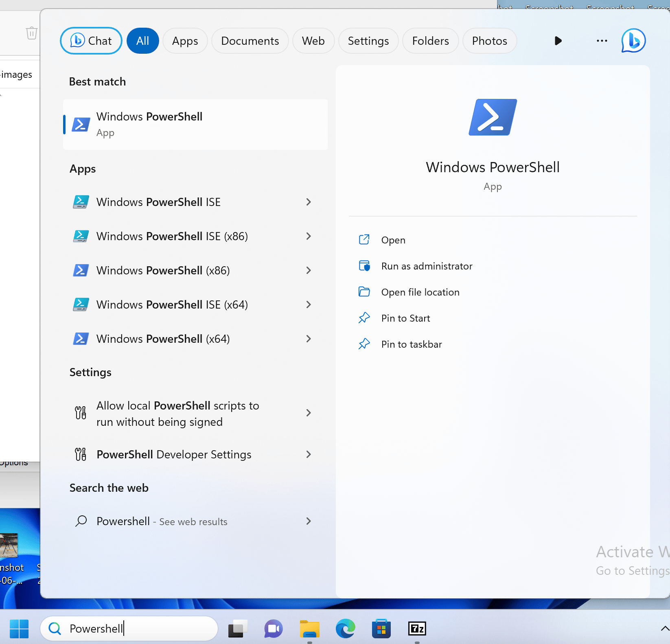Open screenshot thumbnail on desktop
Viewport: 670px width, 644px height.
9,545
